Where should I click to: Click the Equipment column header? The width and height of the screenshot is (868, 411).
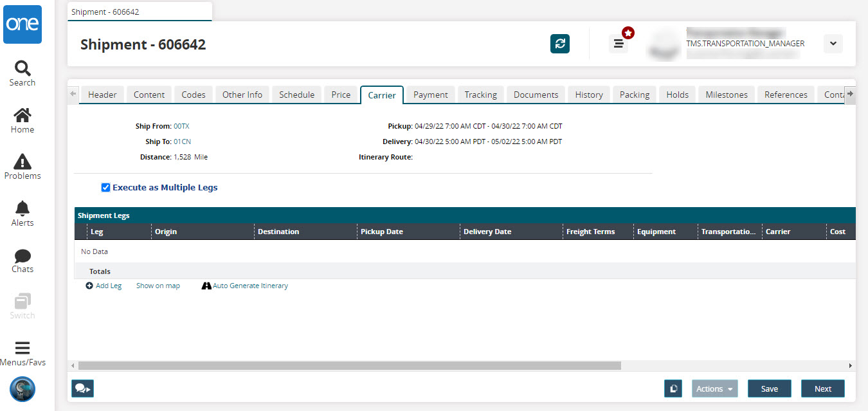click(665, 232)
